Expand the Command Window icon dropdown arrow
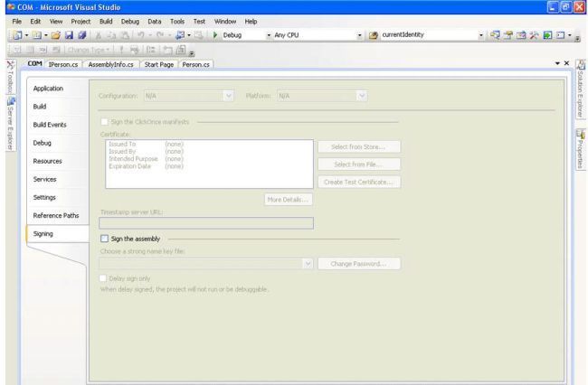 pyautogui.click(x=569, y=35)
